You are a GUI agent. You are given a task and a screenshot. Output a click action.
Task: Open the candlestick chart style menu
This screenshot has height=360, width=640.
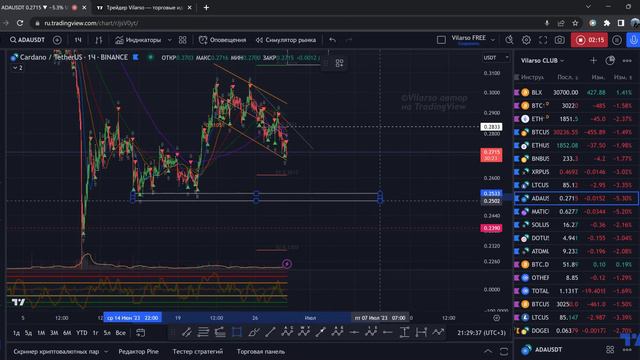[98, 40]
